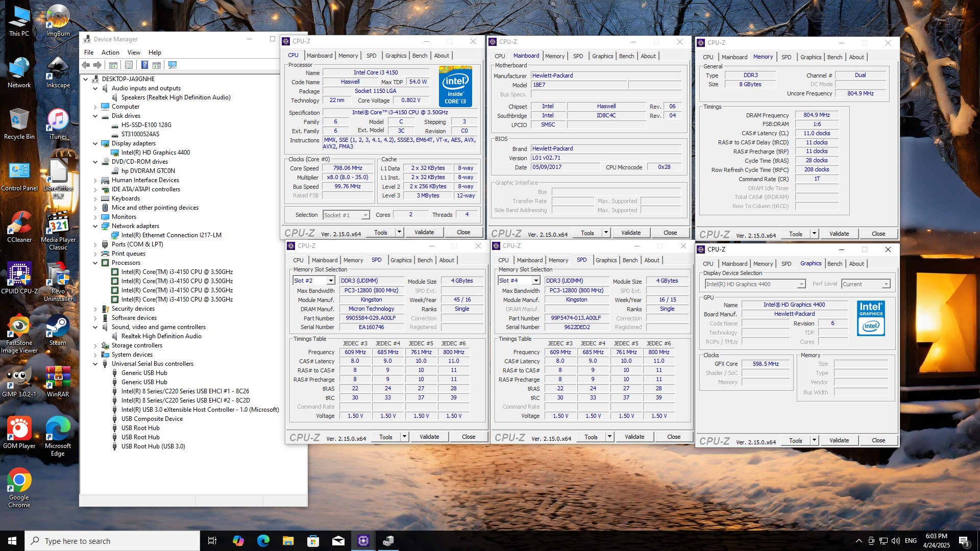Open Task View on taskbar
The width and height of the screenshot is (980, 551).
click(212, 541)
